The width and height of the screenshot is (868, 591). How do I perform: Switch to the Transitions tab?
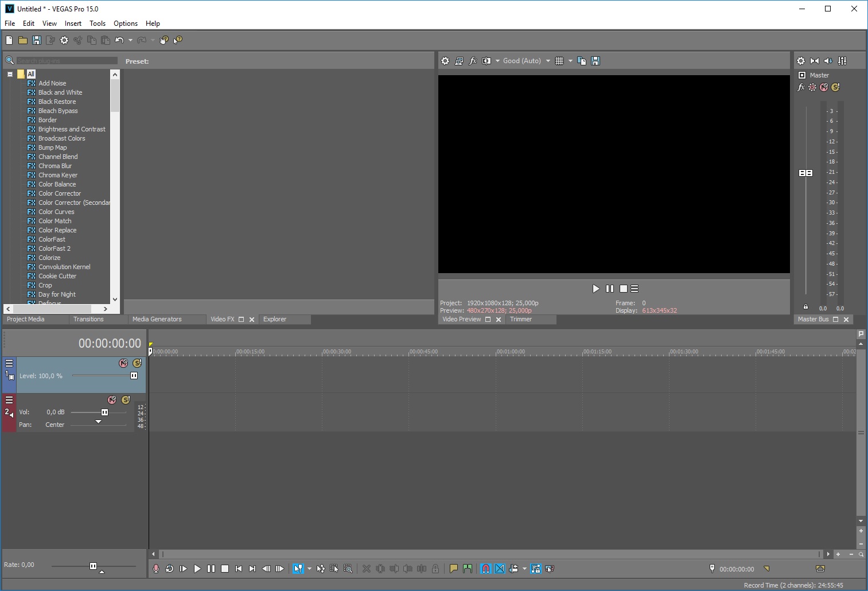[89, 319]
